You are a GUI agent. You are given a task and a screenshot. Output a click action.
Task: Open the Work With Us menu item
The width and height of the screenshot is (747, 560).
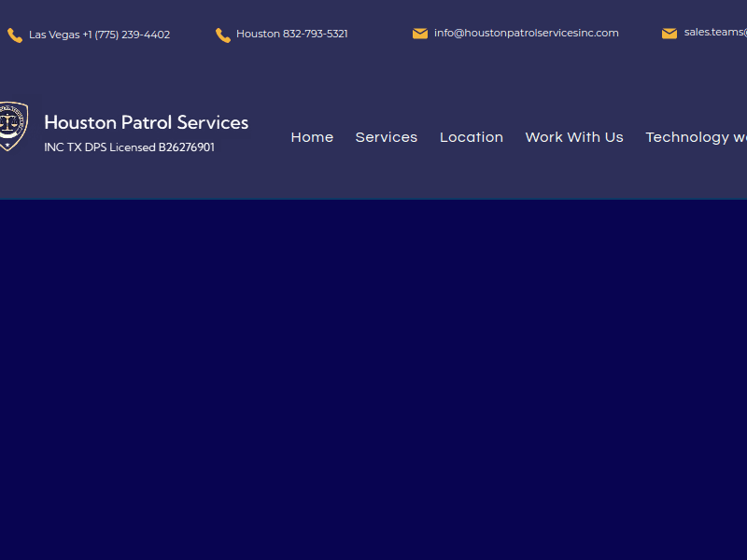click(573, 137)
